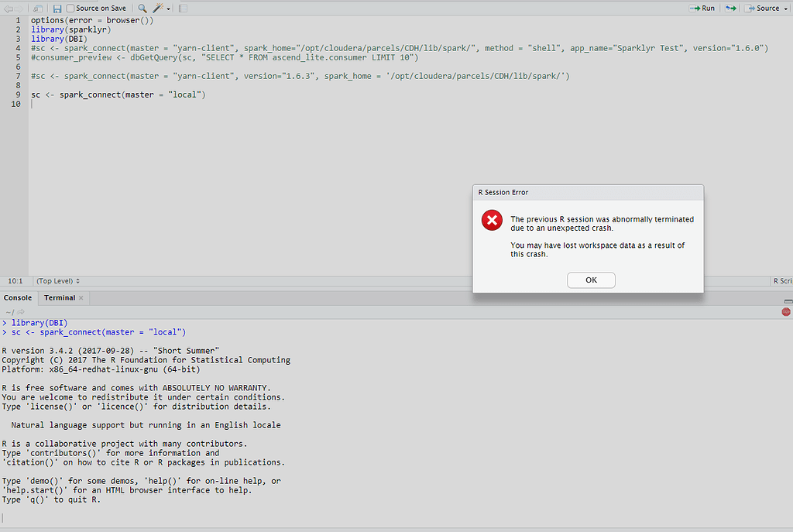The image size is (793, 532).
Task: Select the code tools magic wand
Action: coord(158,8)
